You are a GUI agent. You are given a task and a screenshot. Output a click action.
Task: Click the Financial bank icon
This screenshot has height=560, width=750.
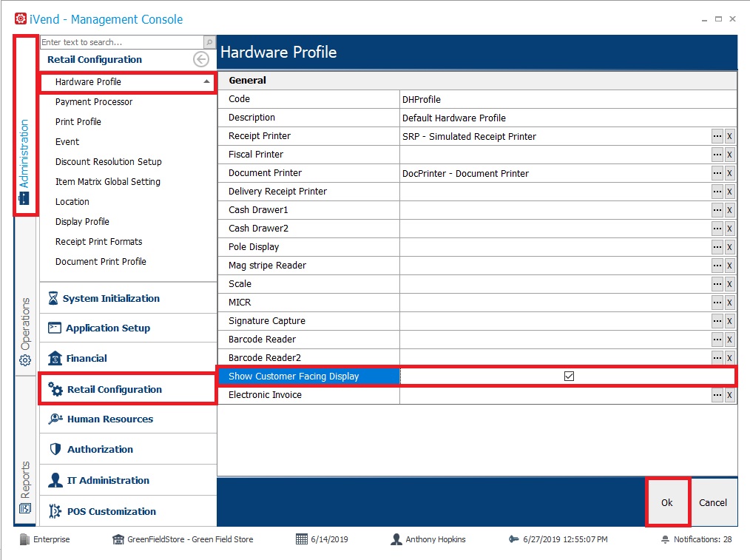55,358
